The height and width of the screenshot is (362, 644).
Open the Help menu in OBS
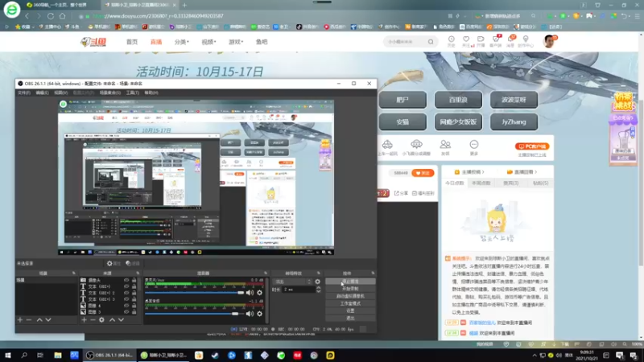point(151,93)
